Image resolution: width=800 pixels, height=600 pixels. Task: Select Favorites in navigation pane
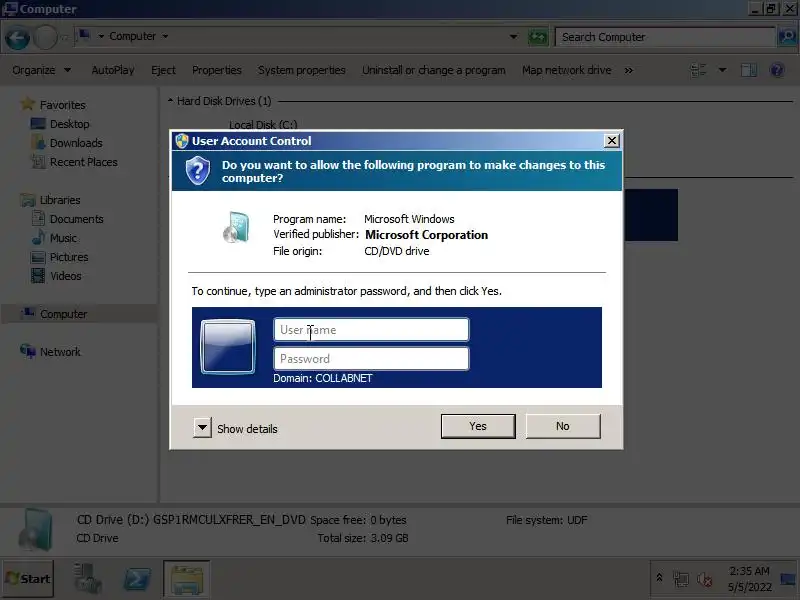(63, 105)
